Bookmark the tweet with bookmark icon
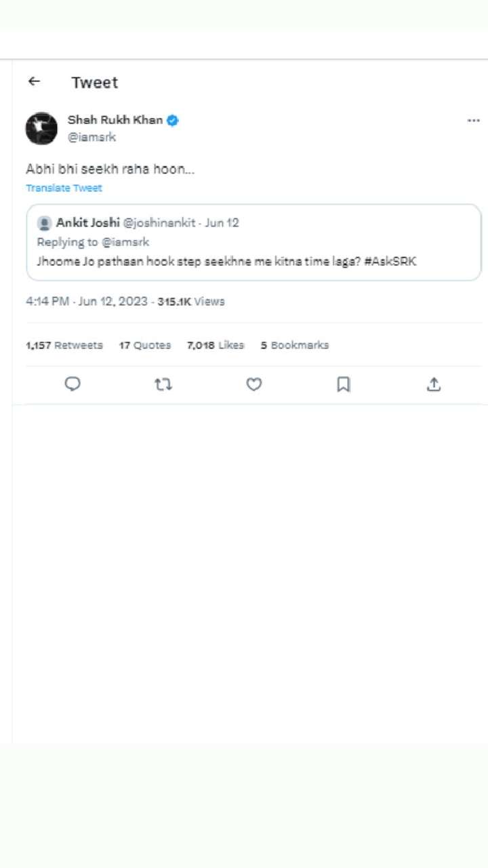Viewport: 488px width, 868px height. [x=344, y=384]
